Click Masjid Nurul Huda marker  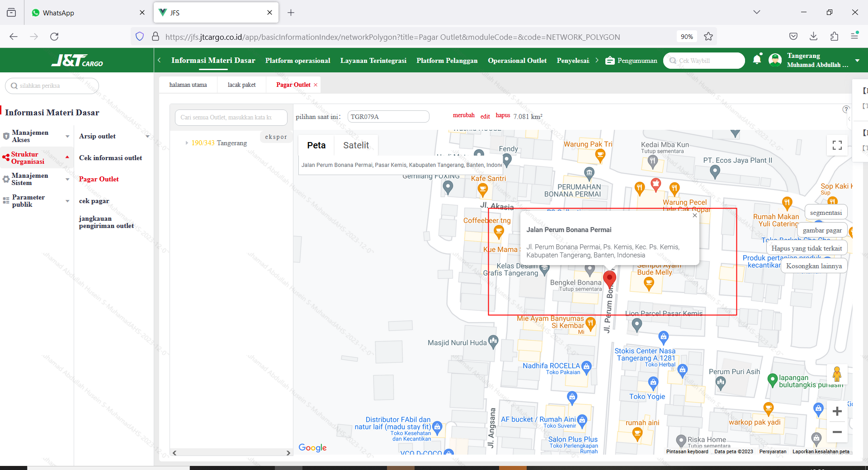point(493,342)
